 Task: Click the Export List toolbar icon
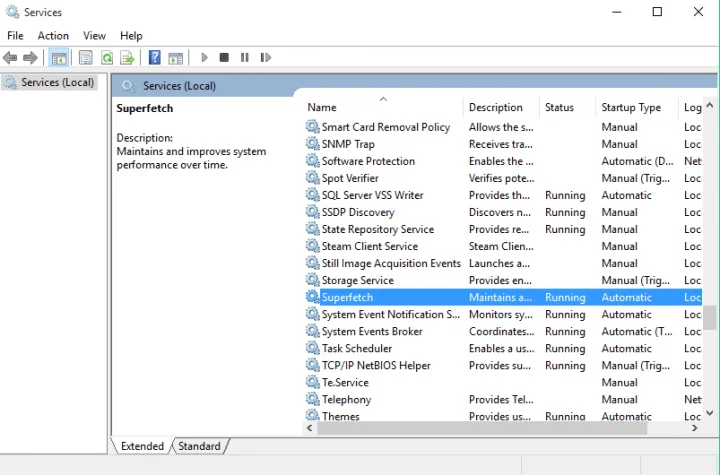pyautogui.click(x=127, y=58)
